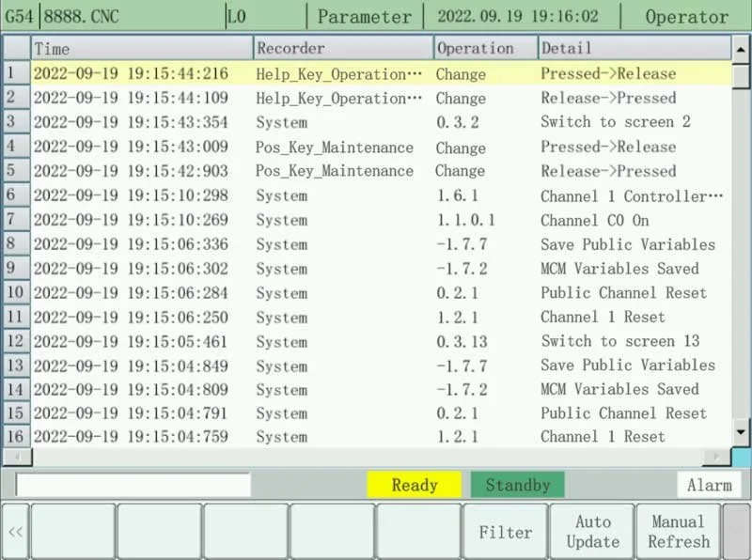Click the Alarm indicator

(710, 485)
